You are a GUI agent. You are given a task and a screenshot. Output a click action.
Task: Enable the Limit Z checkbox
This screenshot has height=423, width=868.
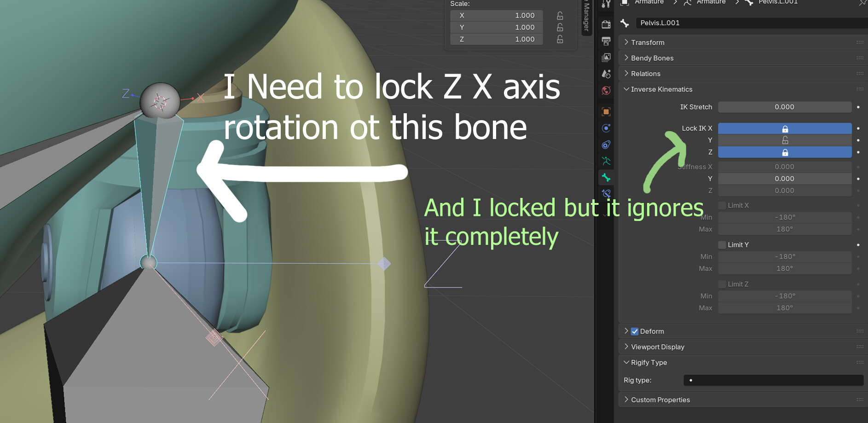point(722,284)
